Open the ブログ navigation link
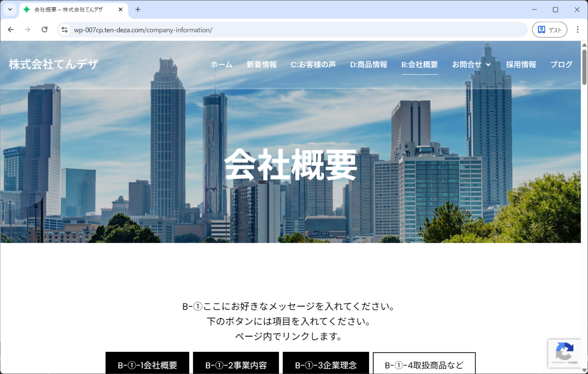The image size is (588, 374). [x=561, y=65]
